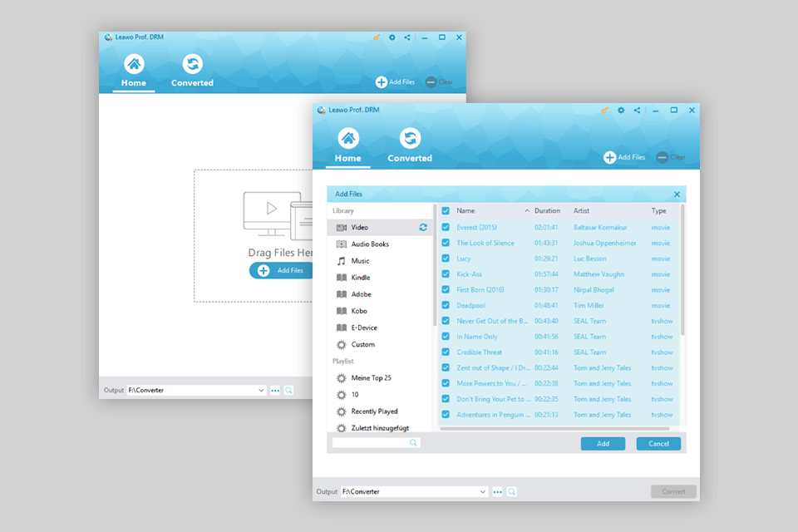The image size is (798, 532).
Task: Click magnifier icon beside front window output path
Action: pos(512,492)
